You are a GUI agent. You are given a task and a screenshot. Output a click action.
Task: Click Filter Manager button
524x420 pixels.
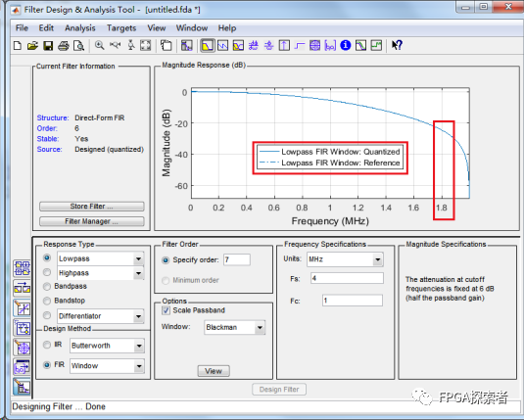[x=92, y=221]
